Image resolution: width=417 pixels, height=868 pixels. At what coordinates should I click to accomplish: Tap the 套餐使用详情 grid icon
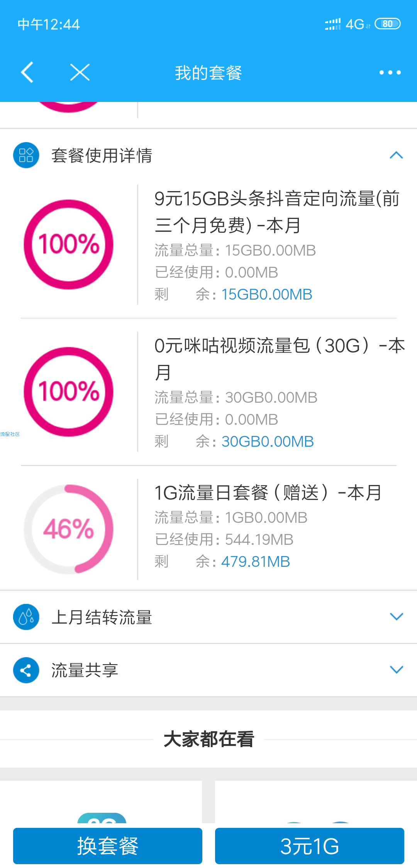(x=26, y=155)
